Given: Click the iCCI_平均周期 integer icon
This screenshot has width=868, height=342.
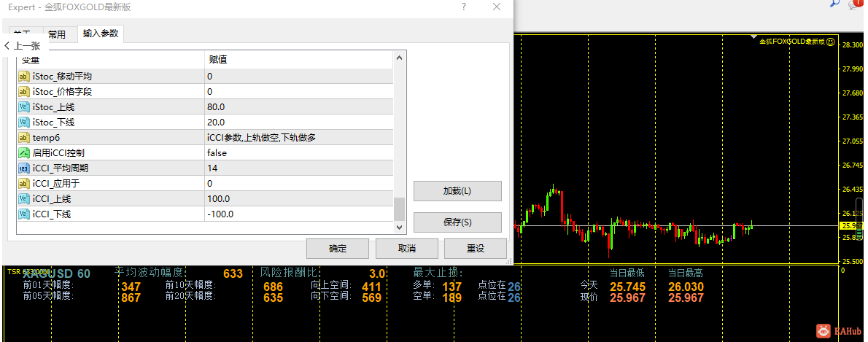Looking at the screenshot, I should [x=24, y=168].
